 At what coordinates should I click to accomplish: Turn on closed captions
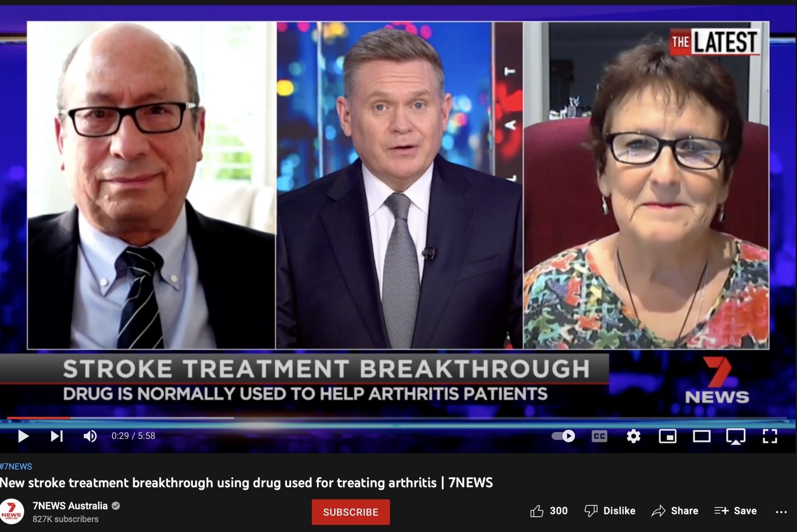coord(599,436)
